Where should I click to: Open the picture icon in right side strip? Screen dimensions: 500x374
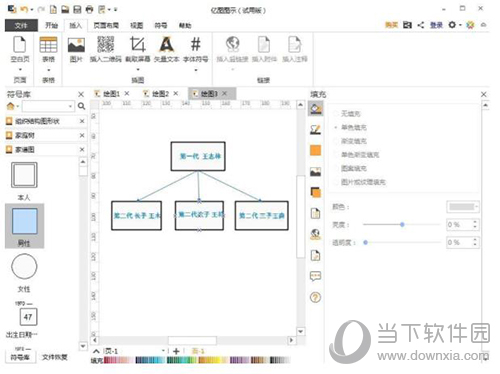pos(315,171)
